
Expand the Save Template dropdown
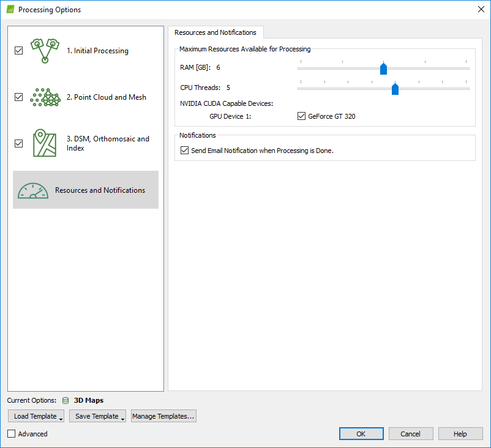point(97,417)
